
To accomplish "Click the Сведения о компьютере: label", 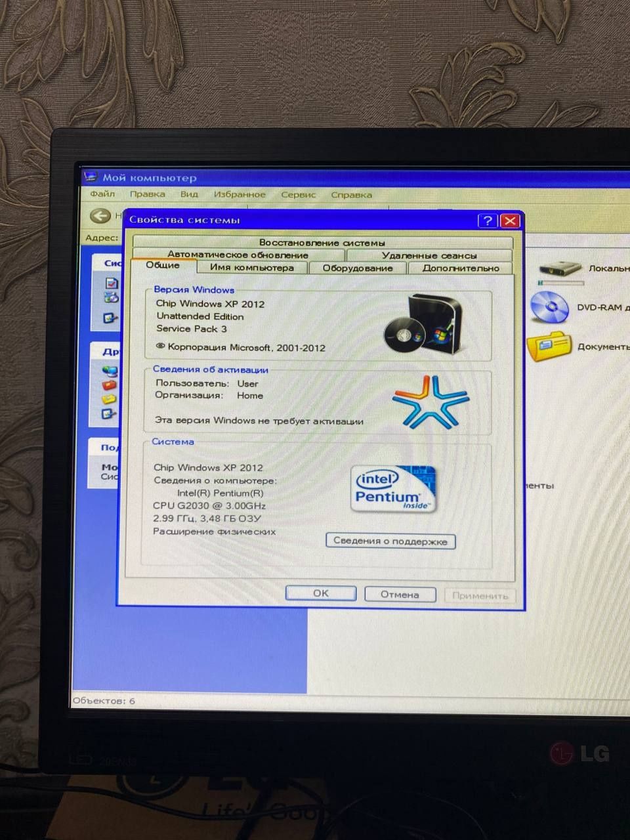I will point(215,480).
